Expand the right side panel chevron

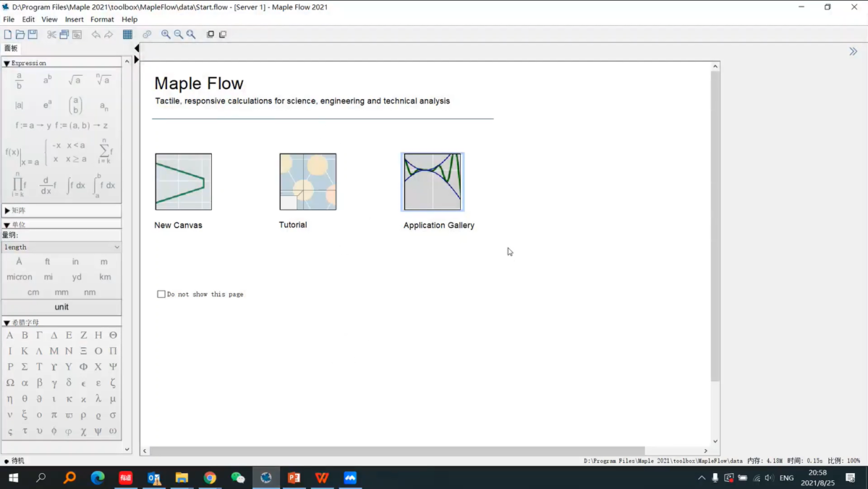[x=853, y=51]
